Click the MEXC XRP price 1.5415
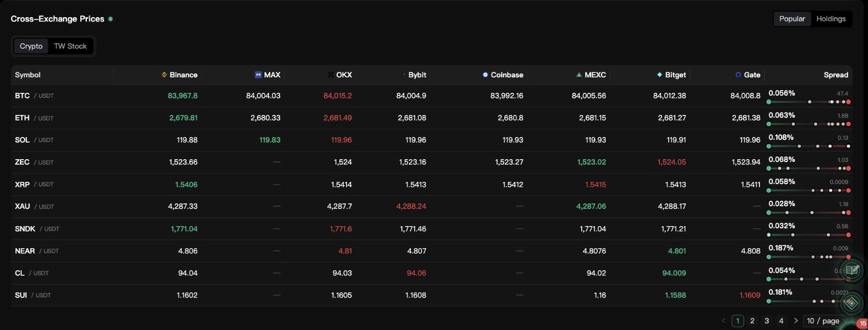This screenshot has width=868, height=330. [596, 184]
